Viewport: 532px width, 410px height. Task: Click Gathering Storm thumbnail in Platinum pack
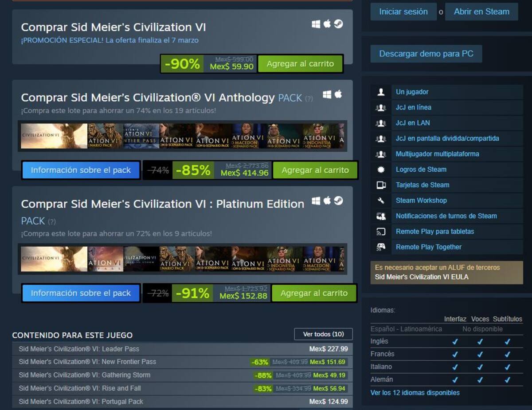[x=141, y=259]
